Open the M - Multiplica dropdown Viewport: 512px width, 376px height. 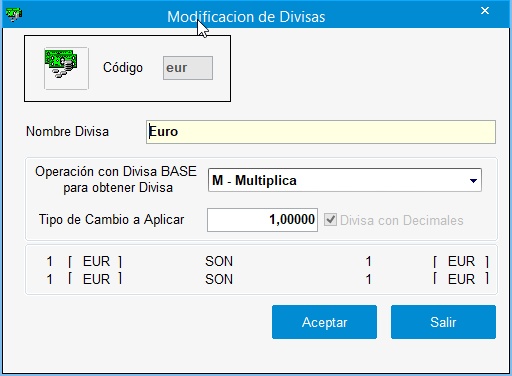[x=345, y=180]
